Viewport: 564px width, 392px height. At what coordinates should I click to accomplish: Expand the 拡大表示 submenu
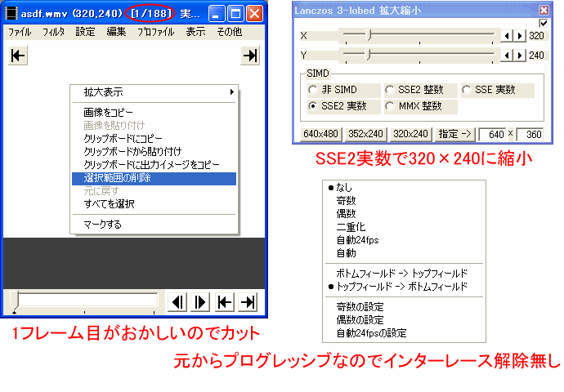pyautogui.click(x=155, y=91)
